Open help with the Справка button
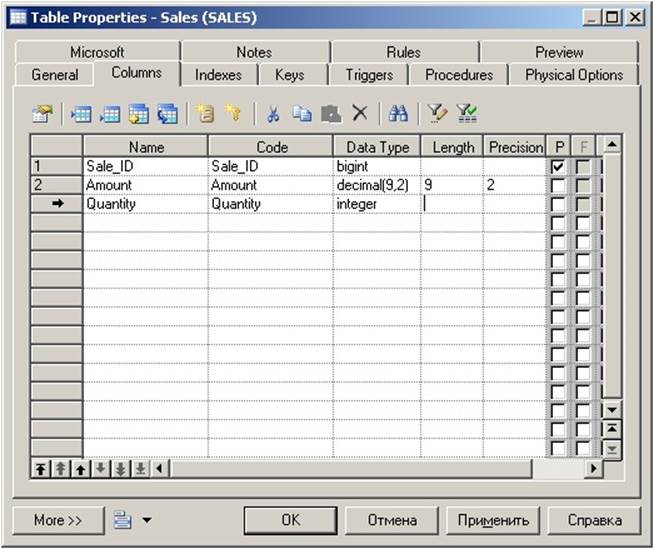The width and height of the screenshot is (654, 549). point(594,520)
